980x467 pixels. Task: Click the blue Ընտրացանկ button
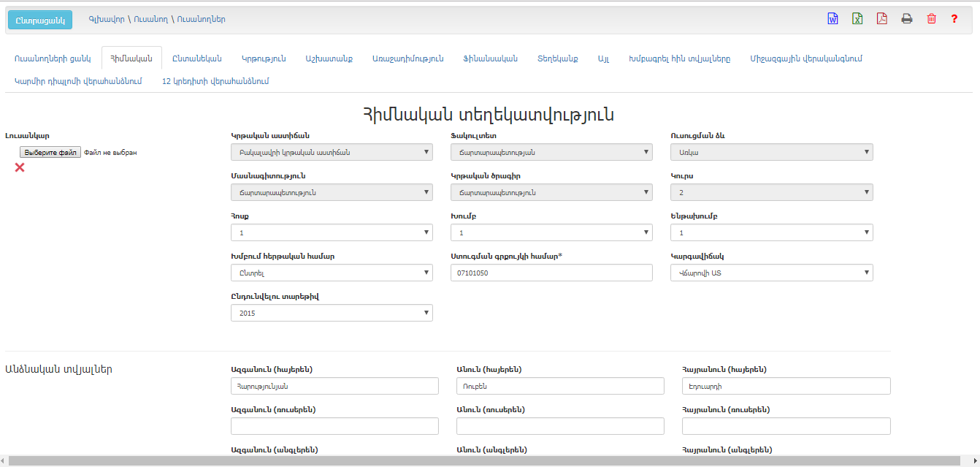(40, 20)
